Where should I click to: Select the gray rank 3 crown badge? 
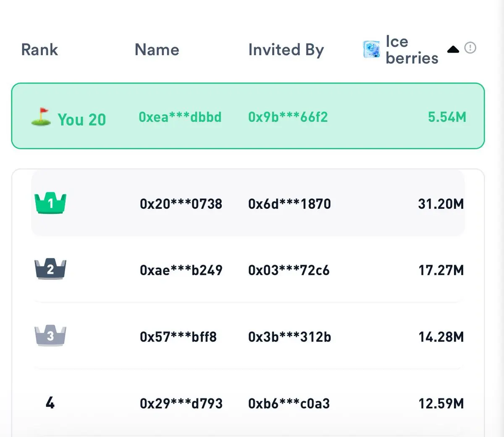50,336
